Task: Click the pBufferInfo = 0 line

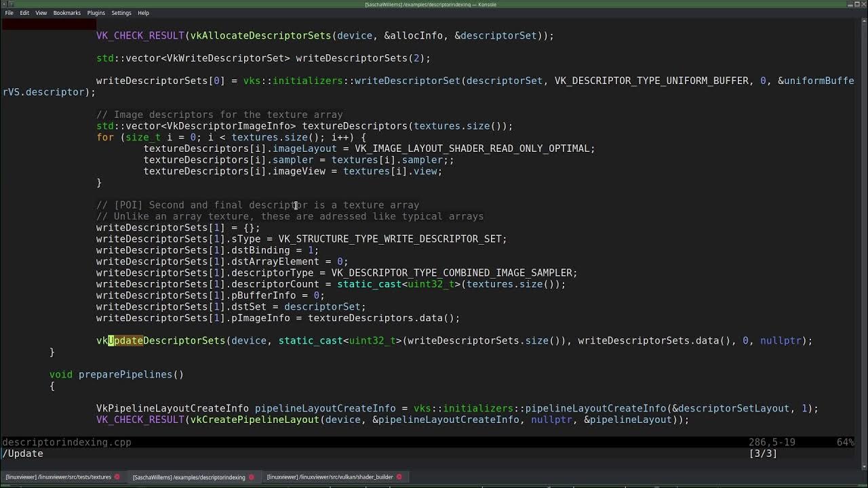Action: [210, 296]
